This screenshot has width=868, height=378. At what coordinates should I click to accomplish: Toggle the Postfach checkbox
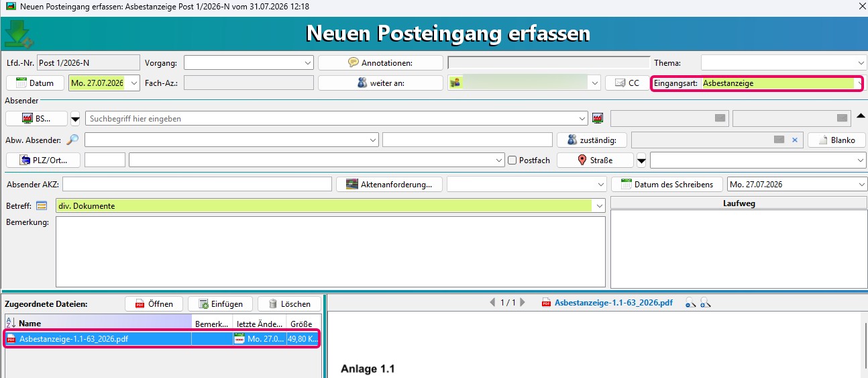[512, 160]
